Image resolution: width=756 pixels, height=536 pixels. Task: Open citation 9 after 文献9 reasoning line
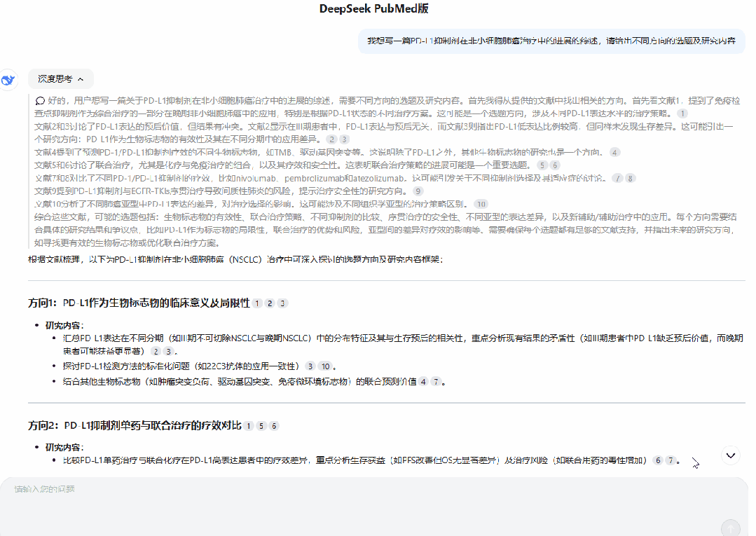click(418, 191)
